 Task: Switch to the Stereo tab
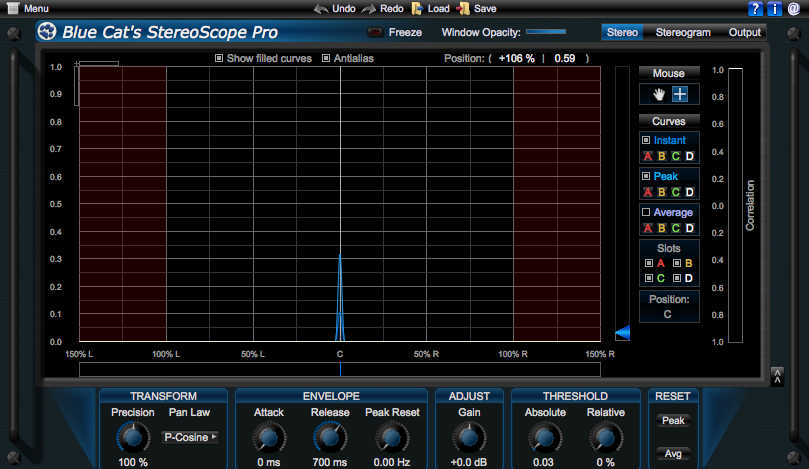(622, 33)
